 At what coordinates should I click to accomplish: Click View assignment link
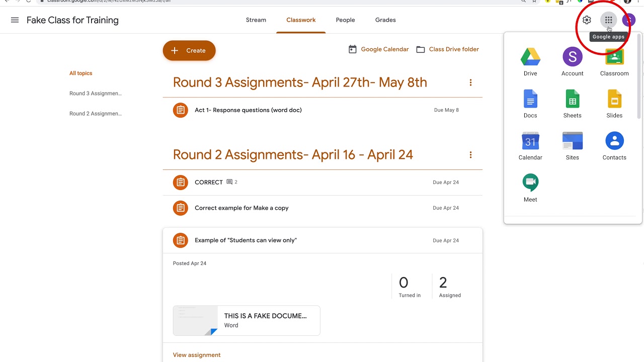click(197, 355)
